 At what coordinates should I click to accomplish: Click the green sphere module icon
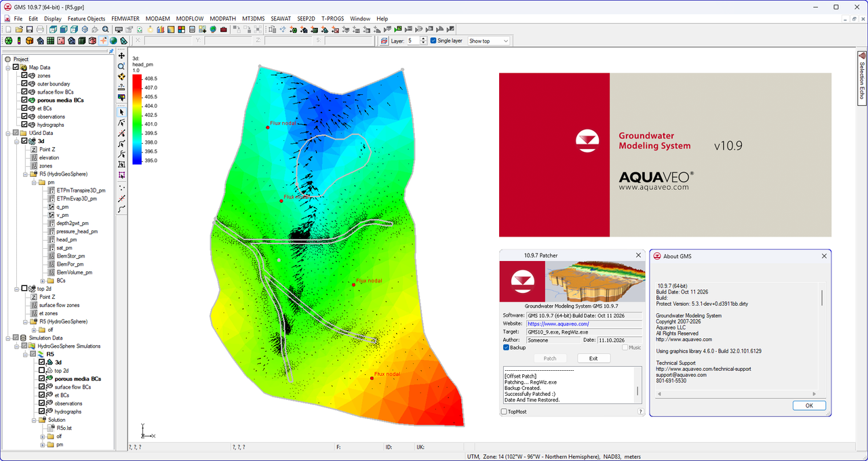113,41
